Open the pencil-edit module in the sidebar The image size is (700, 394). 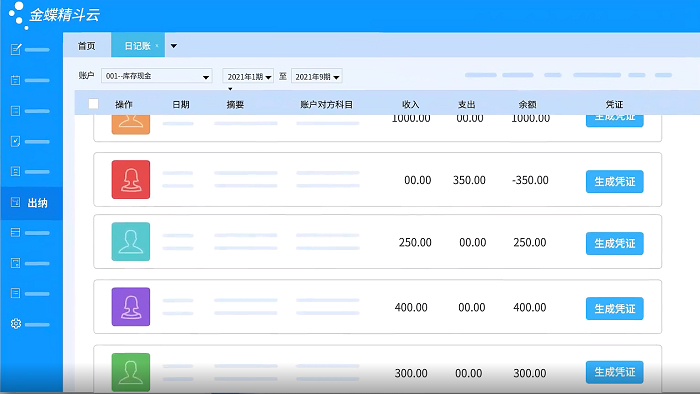click(x=16, y=49)
